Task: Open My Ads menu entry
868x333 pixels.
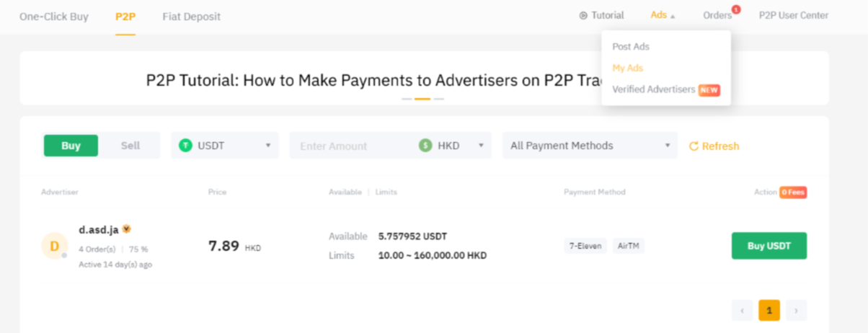Action: pyautogui.click(x=627, y=68)
